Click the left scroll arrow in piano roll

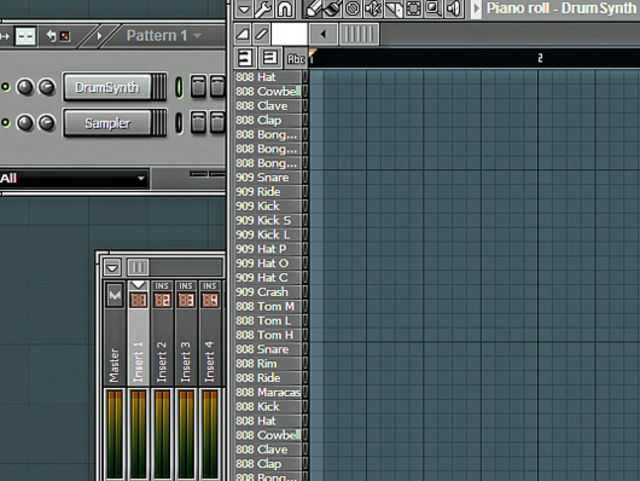(x=323, y=34)
